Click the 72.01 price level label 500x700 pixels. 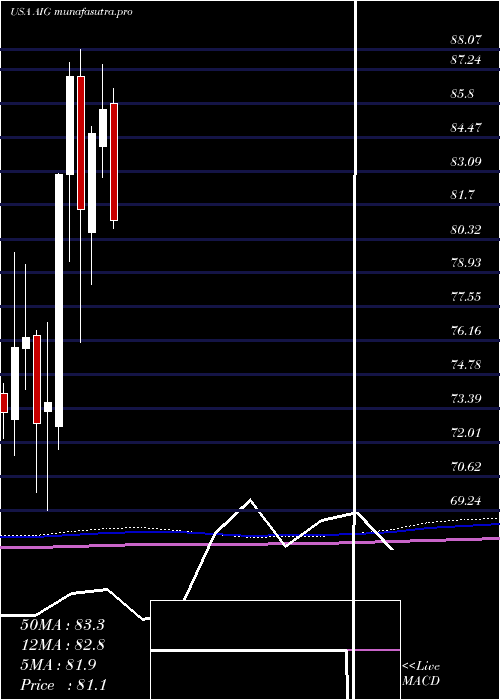(466, 433)
